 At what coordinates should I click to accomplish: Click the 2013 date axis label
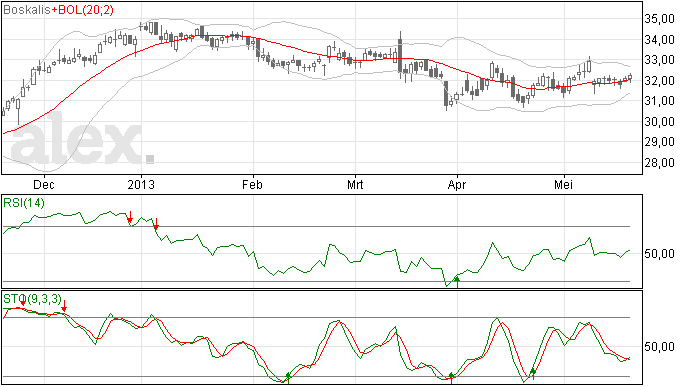coord(141,184)
